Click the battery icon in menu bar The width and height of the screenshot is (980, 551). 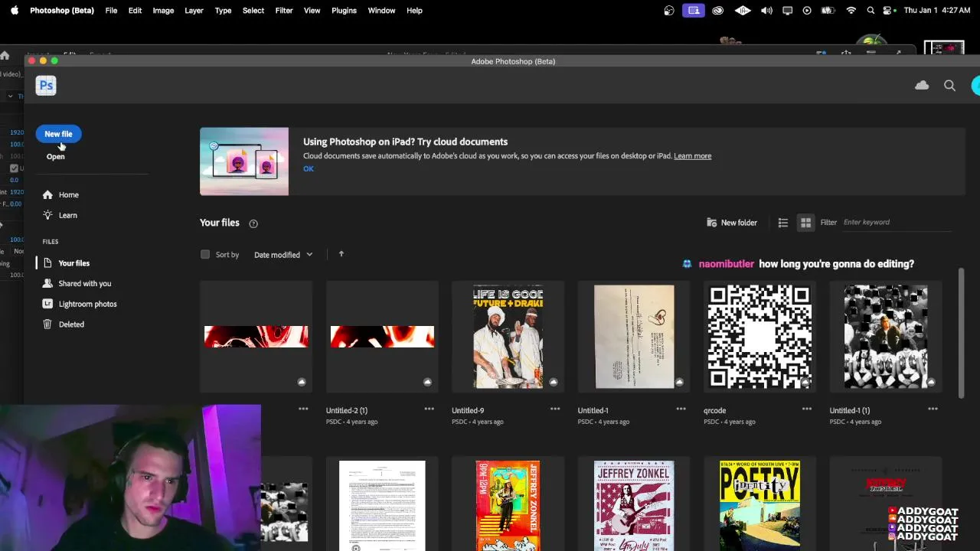(x=828, y=11)
